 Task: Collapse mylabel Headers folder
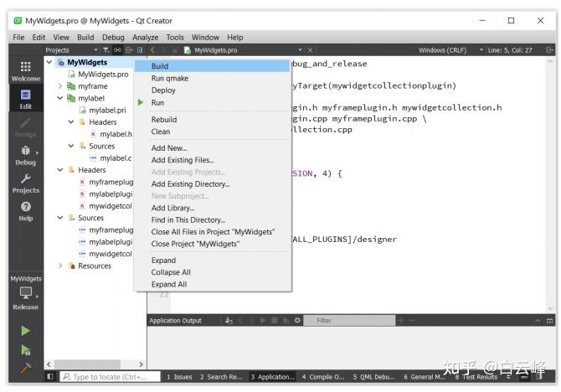(71, 122)
